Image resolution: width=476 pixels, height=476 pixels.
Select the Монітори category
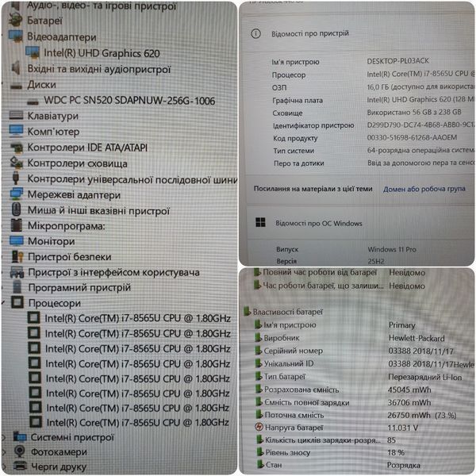(52, 241)
